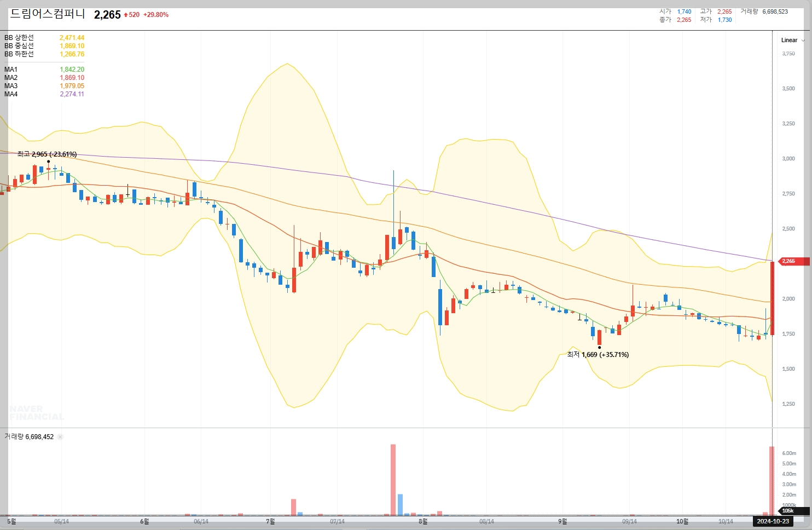The width and height of the screenshot is (812, 530).
Task: Click the 10월 label on time axis
Action: (682, 521)
